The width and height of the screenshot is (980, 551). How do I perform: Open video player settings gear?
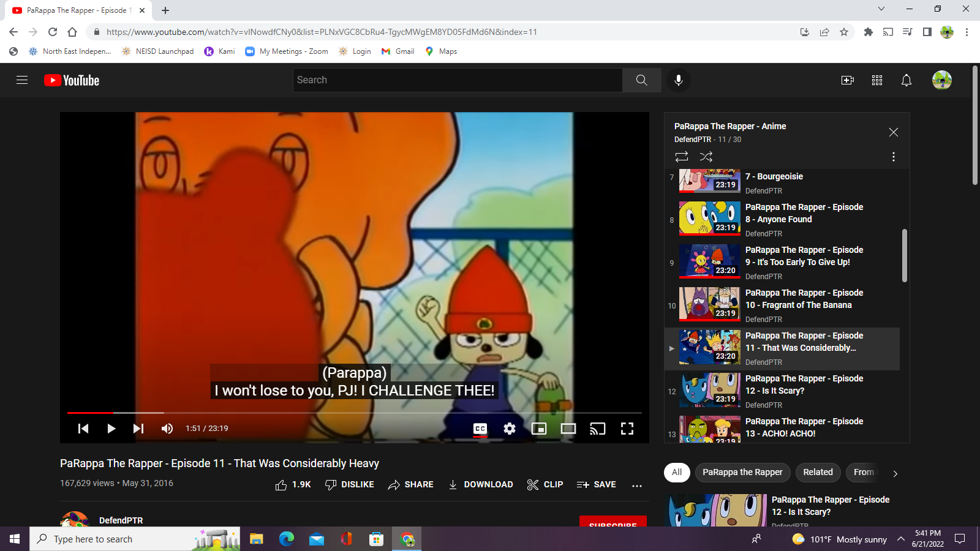(510, 429)
